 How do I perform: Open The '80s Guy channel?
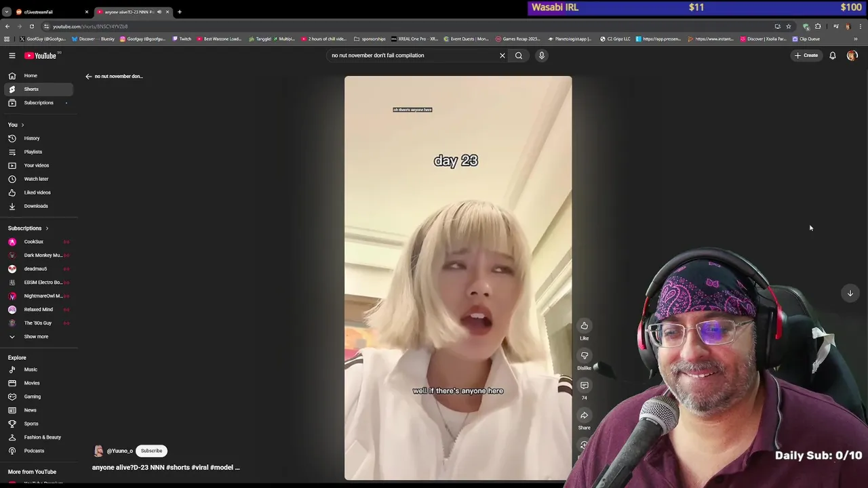39,323
